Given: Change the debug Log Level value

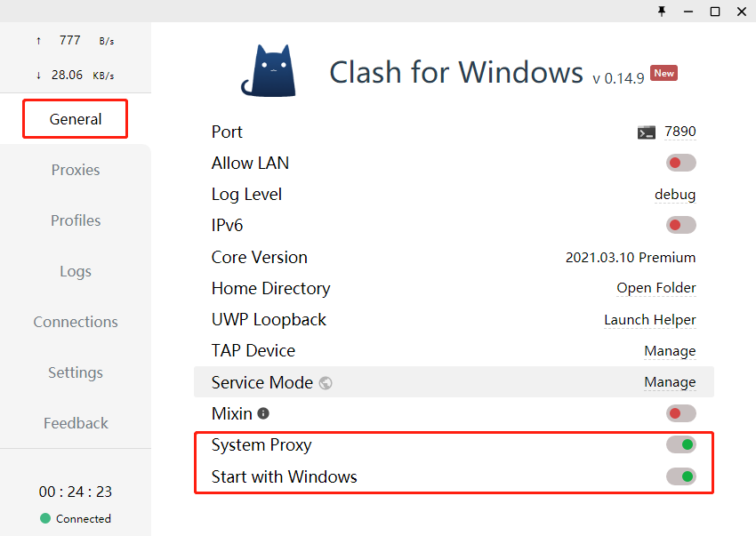Looking at the screenshot, I should 675,195.
